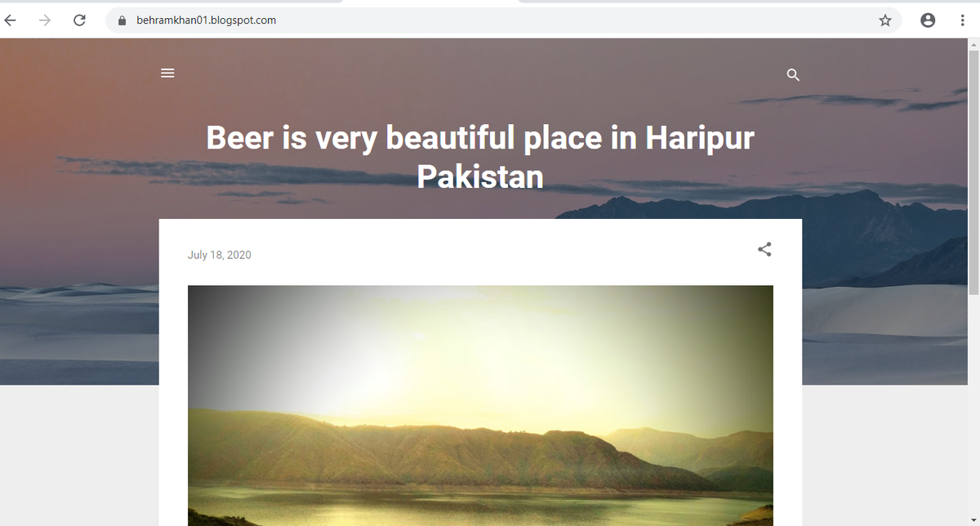Go forward with the browser arrow
Viewport: 980px width, 526px height.
(x=45, y=20)
